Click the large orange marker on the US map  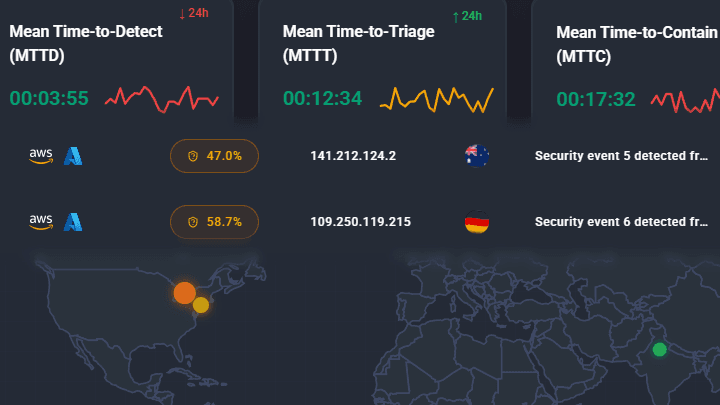[x=185, y=293]
